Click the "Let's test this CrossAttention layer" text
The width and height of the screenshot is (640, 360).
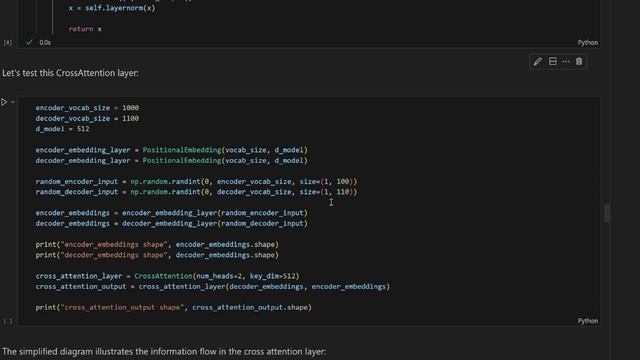click(70, 73)
